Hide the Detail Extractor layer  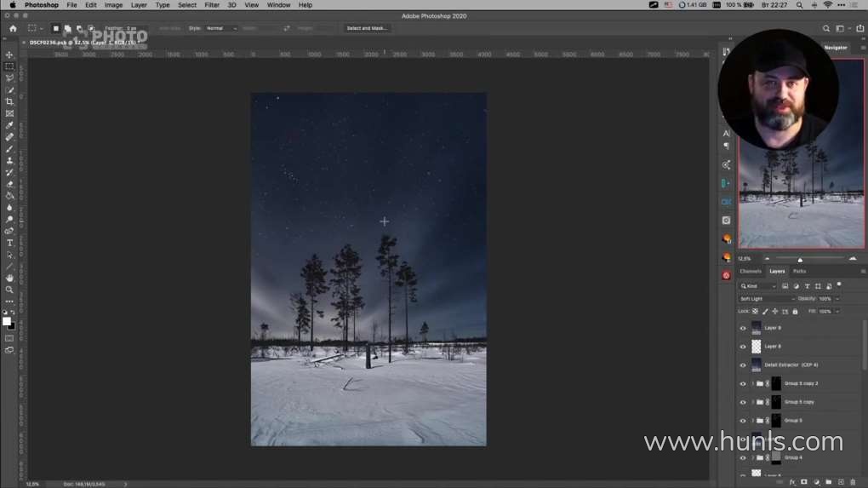[x=742, y=365]
